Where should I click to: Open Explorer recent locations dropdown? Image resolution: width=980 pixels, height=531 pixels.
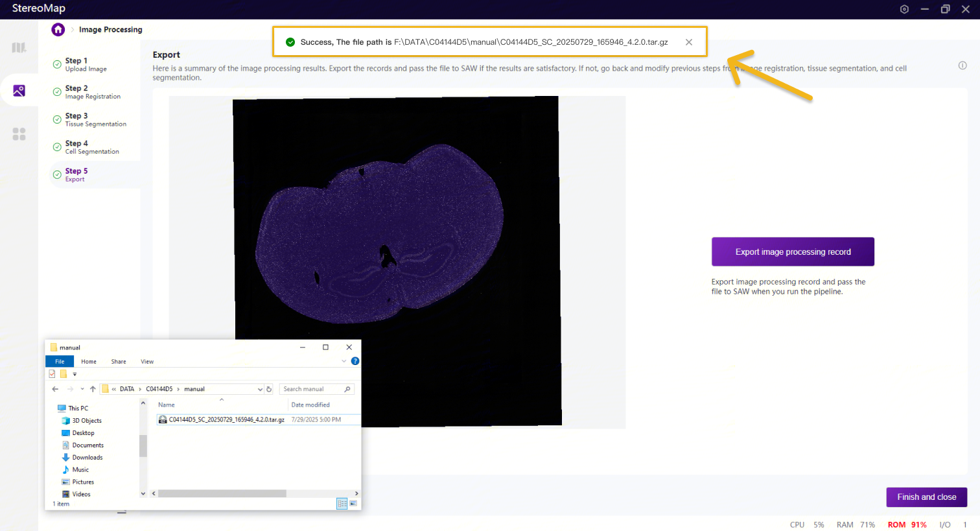(82, 389)
